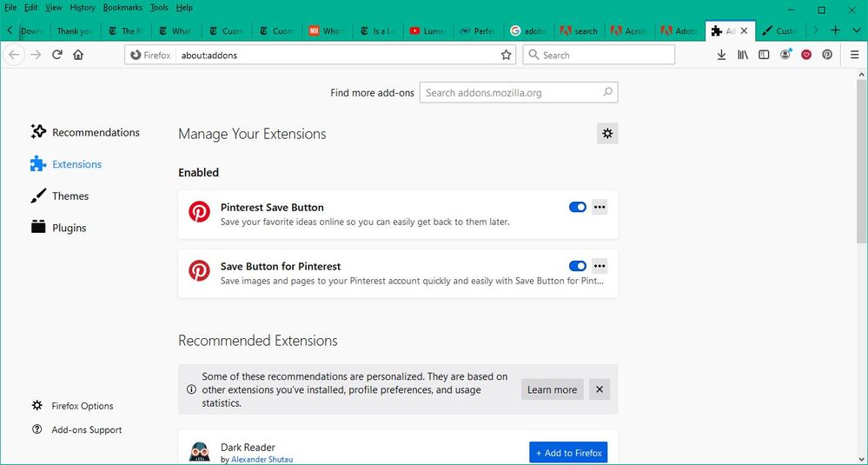868x465 pixels.
Task: Open the Tools menu
Action: point(159,7)
